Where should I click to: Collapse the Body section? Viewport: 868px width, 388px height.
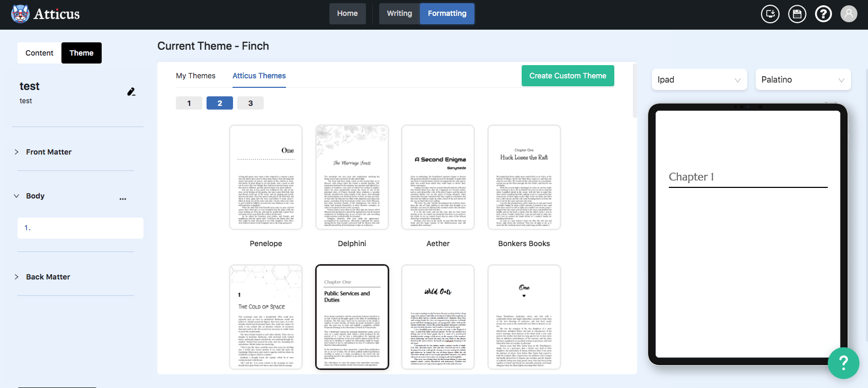coord(16,196)
